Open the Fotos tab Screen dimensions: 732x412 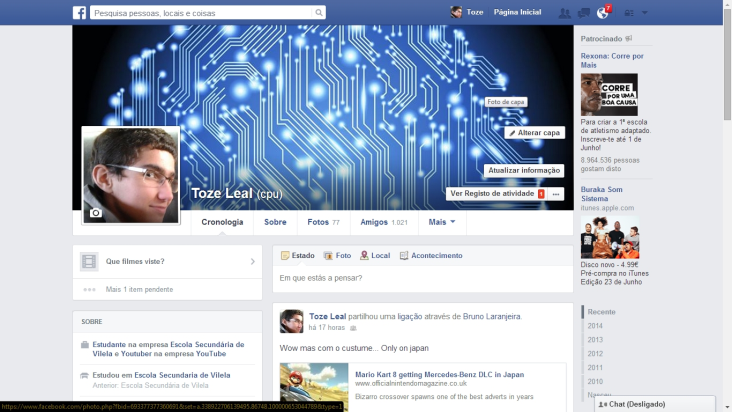coord(324,223)
